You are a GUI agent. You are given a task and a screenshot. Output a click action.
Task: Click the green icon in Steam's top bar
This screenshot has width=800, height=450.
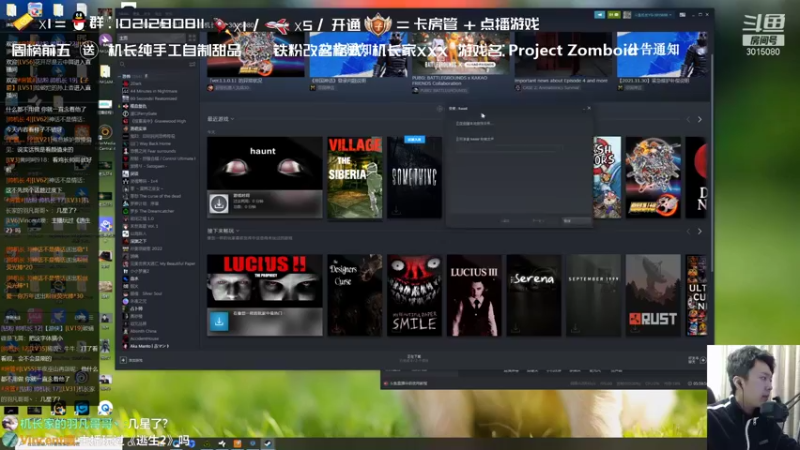coord(614,15)
